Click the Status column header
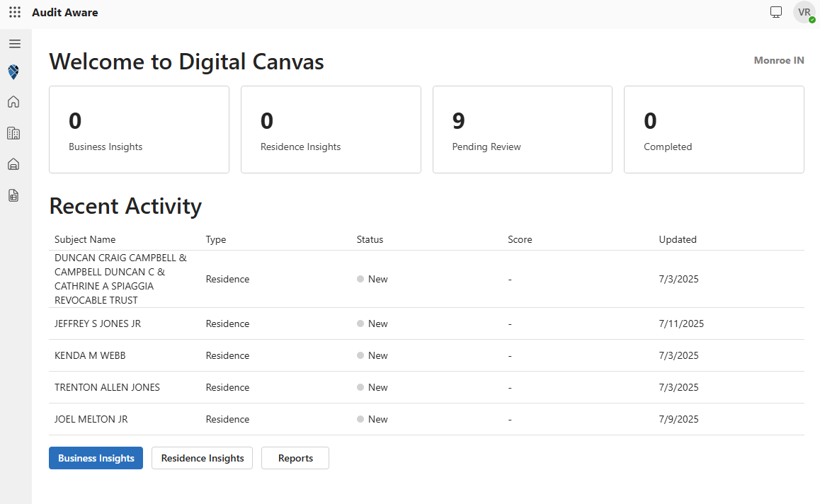Screen dimensions: 820x504 point(370,239)
